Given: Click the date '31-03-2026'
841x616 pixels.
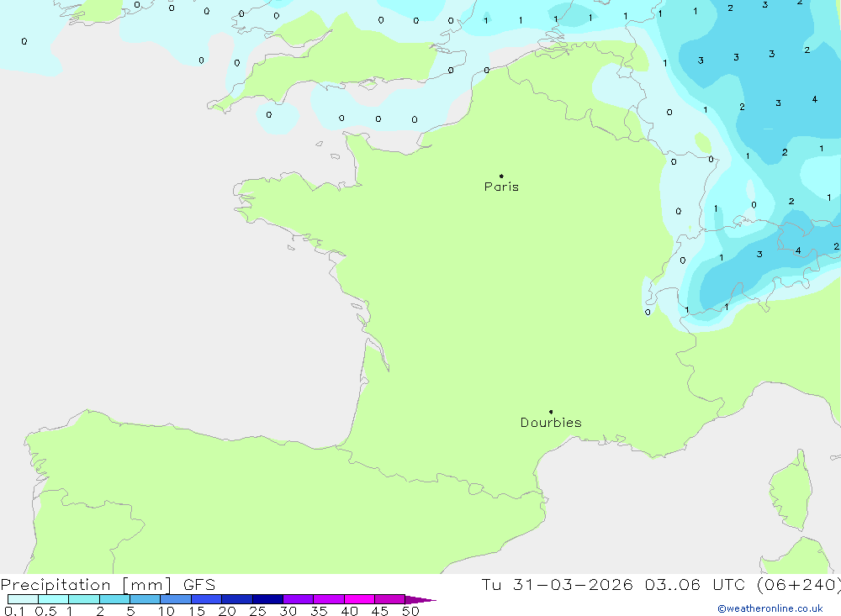Looking at the screenshot, I should tap(573, 584).
